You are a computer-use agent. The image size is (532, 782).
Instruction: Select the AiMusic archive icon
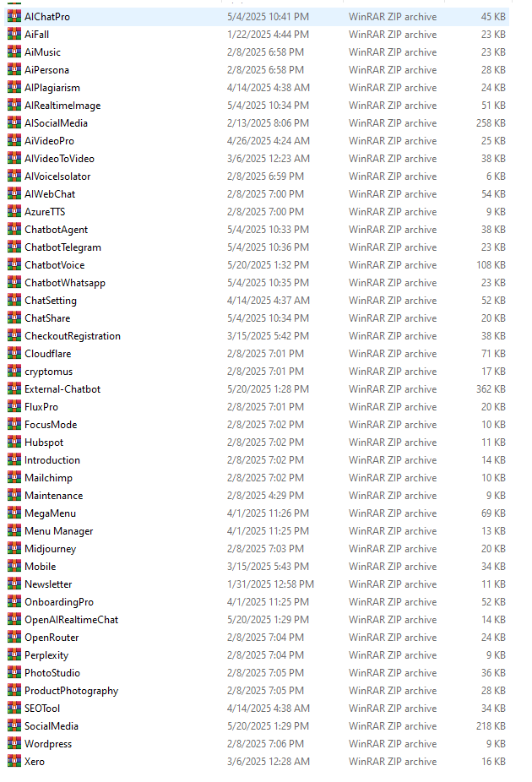pyautogui.click(x=14, y=52)
